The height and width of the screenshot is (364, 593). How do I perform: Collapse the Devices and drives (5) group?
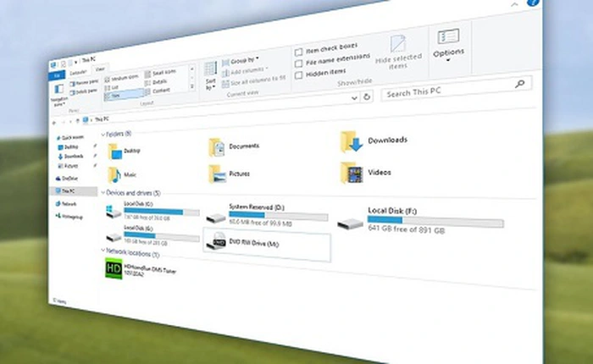(x=103, y=192)
